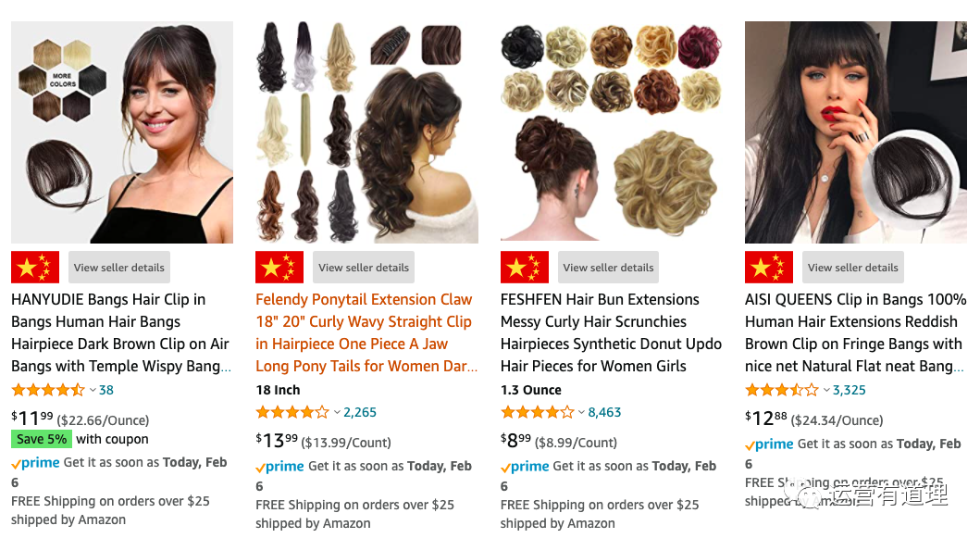Click the China flag icon under Felendy ponytail
This screenshot has width=980, height=538.
[279, 267]
